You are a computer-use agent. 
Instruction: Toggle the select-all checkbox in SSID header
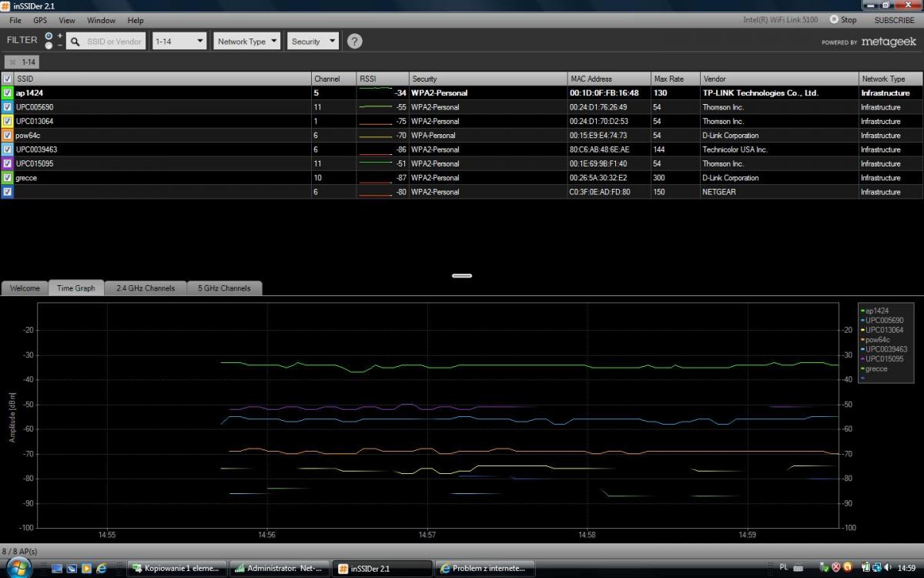(8, 79)
